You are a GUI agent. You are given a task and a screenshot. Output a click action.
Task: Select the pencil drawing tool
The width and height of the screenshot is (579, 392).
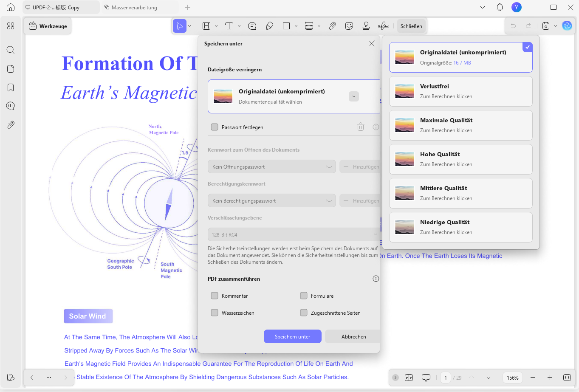point(269,26)
